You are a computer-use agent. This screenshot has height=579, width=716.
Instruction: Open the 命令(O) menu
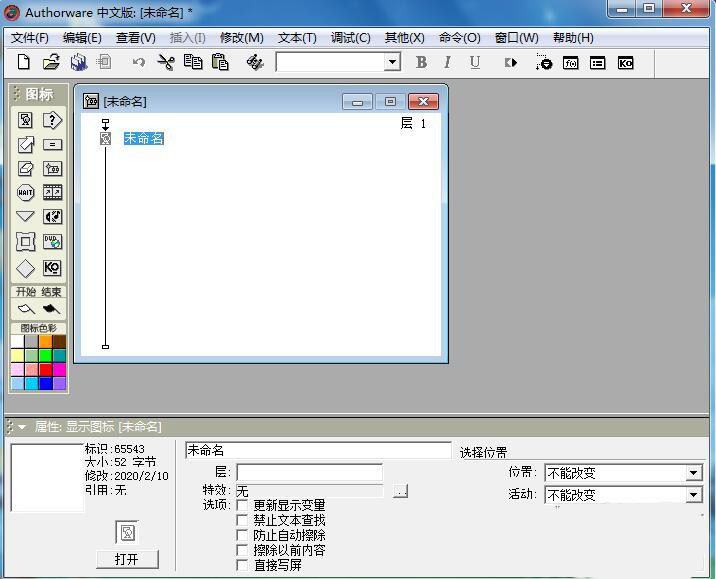coord(459,38)
